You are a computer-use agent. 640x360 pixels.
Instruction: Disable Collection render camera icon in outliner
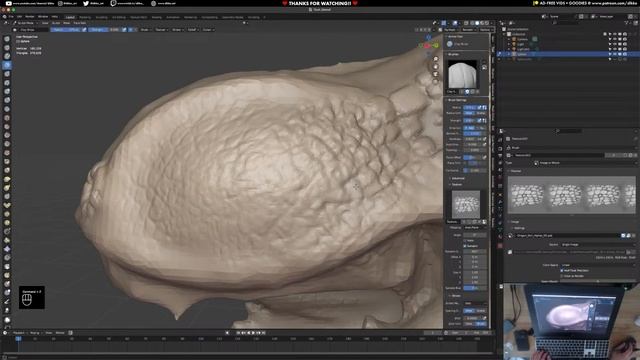[625, 34]
